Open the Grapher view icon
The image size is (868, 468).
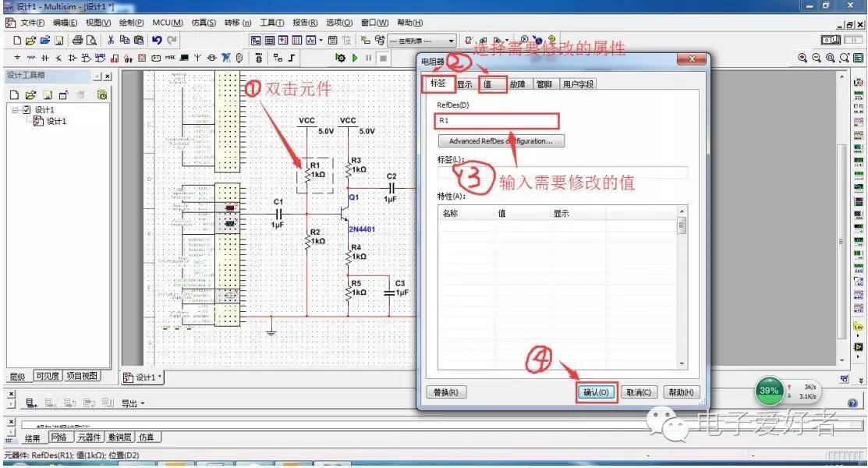click(x=311, y=40)
